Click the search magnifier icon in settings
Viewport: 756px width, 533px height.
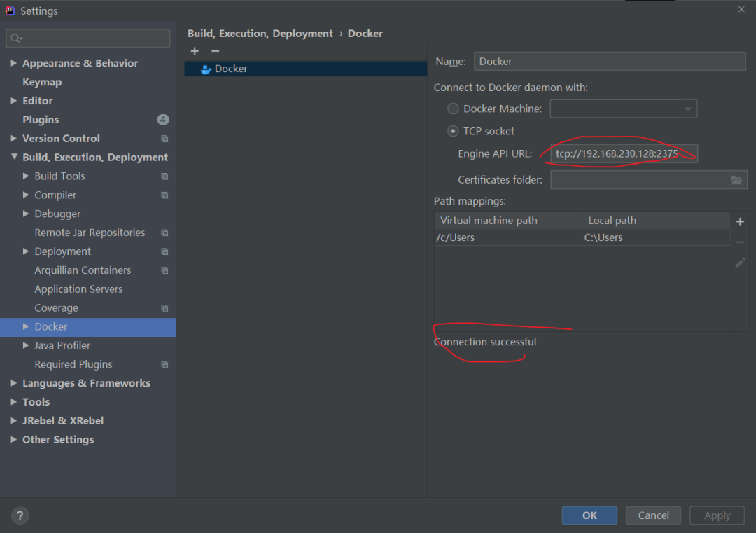tap(16, 38)
